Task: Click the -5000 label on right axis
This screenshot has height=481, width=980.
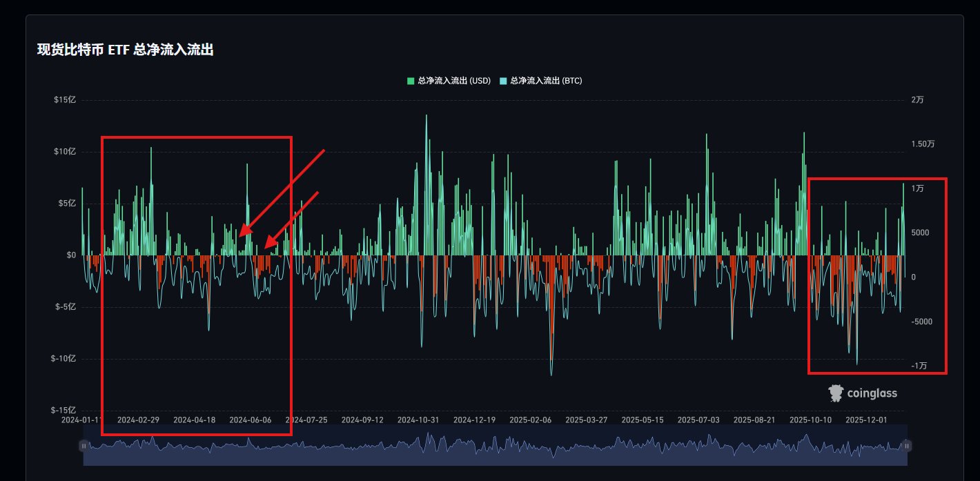Action: [x=921, y=322]
